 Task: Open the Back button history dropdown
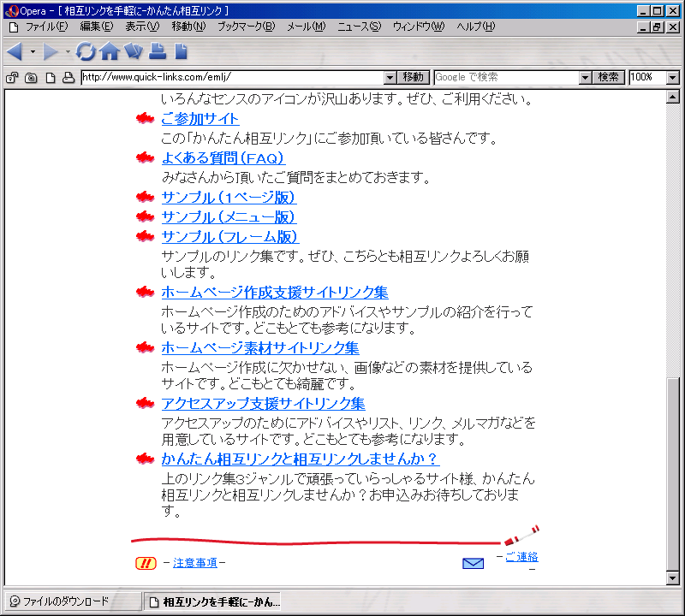point(33,51)
